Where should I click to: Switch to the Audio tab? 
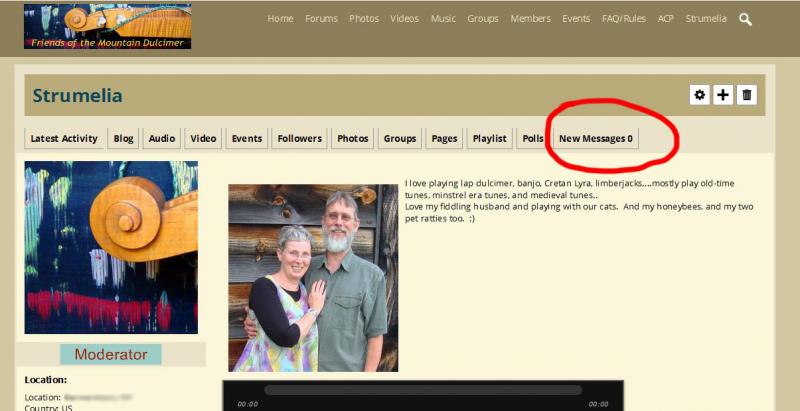pos(162,138)
